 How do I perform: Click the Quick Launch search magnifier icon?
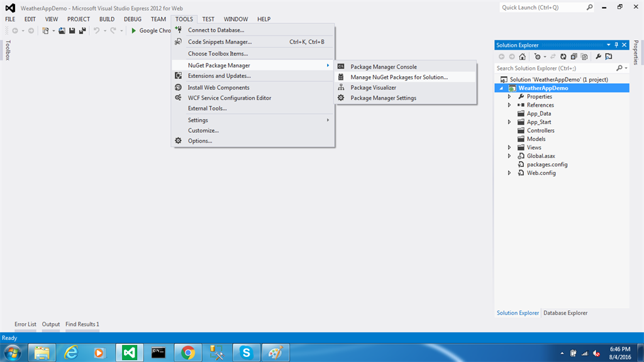click(589, 8)
